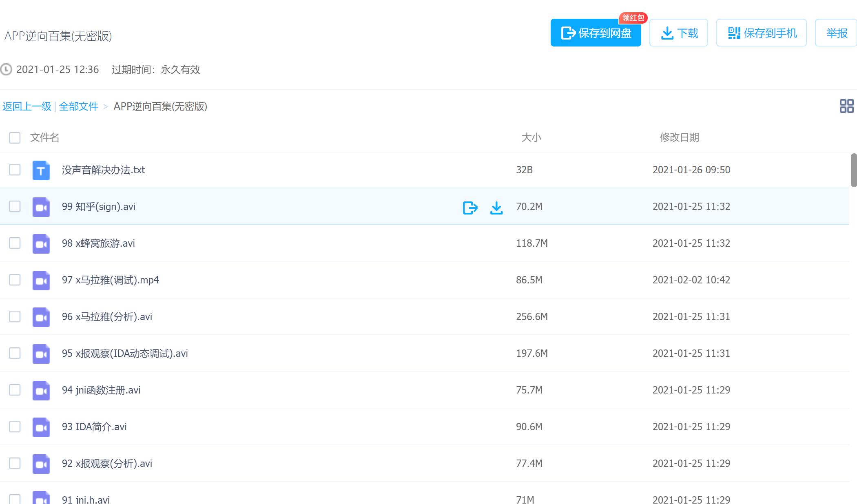
Task: Click 保存到网盘 button
Action: (x=596, y=33)
